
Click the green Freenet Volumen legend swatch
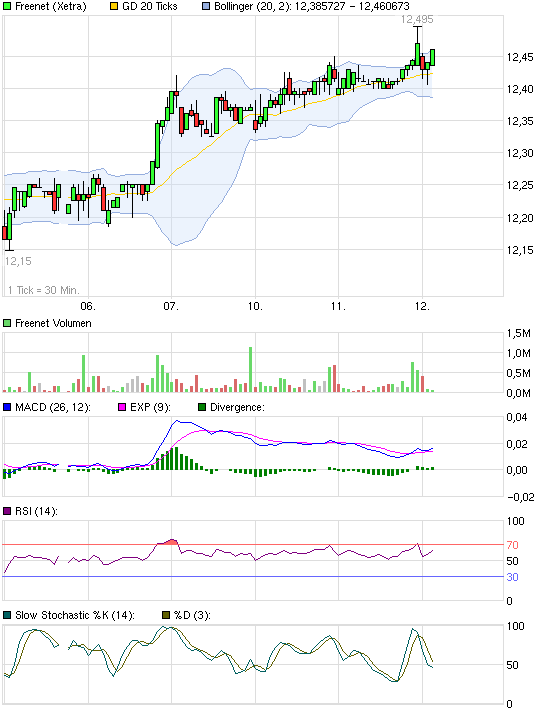7,323
